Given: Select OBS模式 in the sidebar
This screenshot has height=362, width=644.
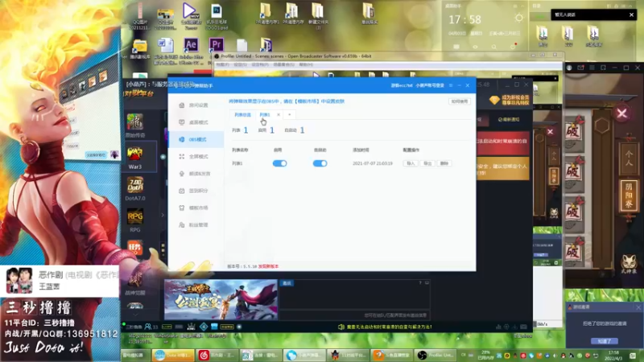Looking at the screenshot, I should click(196, 139).
